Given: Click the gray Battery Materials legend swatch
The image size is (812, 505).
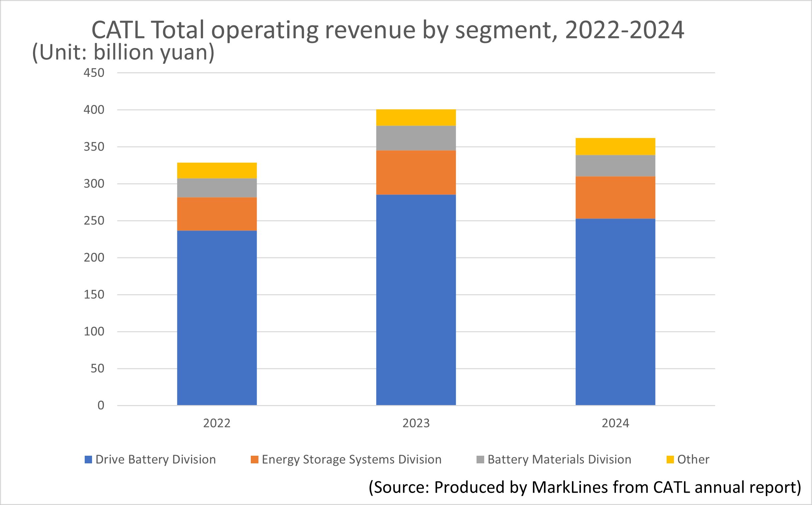Looking at the screenshot, I should [x=480, y=460].
